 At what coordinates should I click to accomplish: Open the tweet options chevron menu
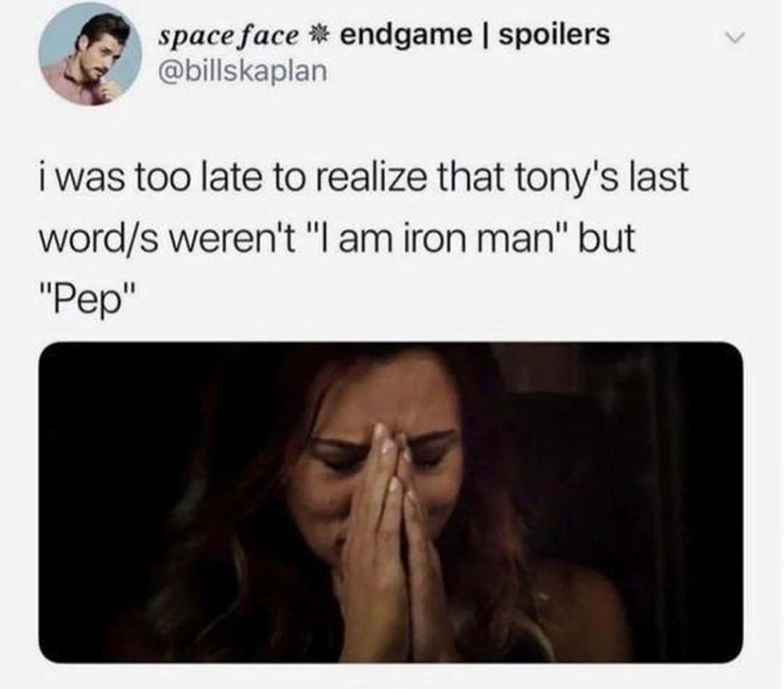(735, 37)
